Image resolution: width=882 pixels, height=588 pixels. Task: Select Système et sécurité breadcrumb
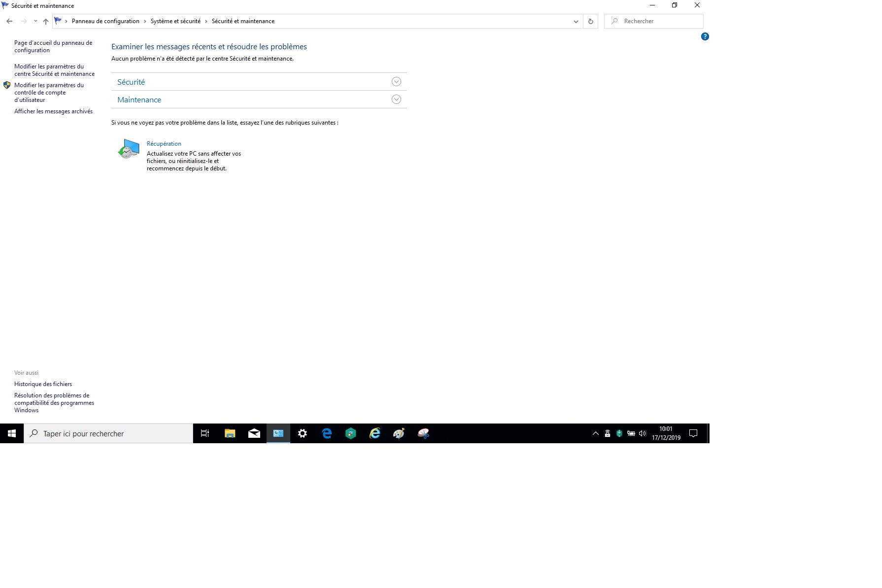[175, 21]
